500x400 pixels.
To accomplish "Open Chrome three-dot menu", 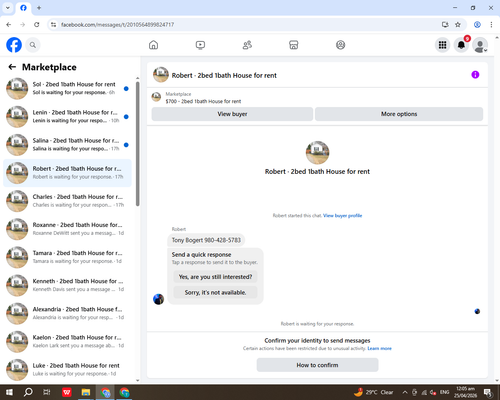I will [491, 25].
